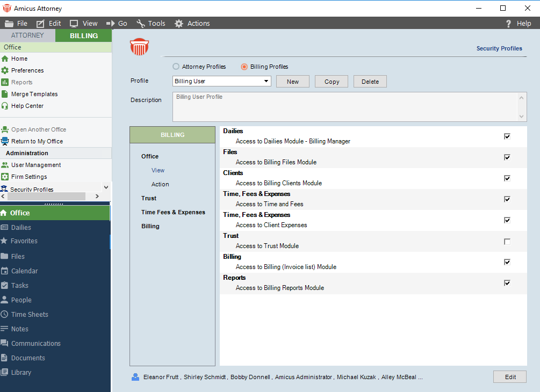
Task: Click the Home icon in Office list
Action: point(5,59)
